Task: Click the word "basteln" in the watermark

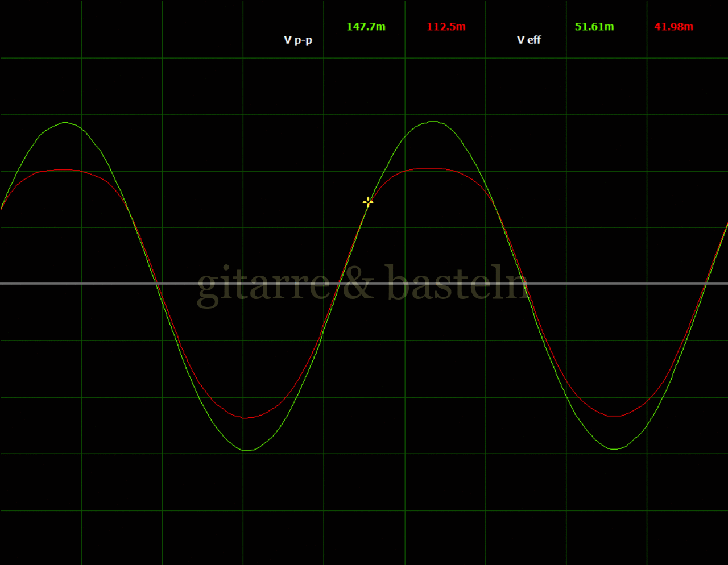Action: click(x=458, y=283)
